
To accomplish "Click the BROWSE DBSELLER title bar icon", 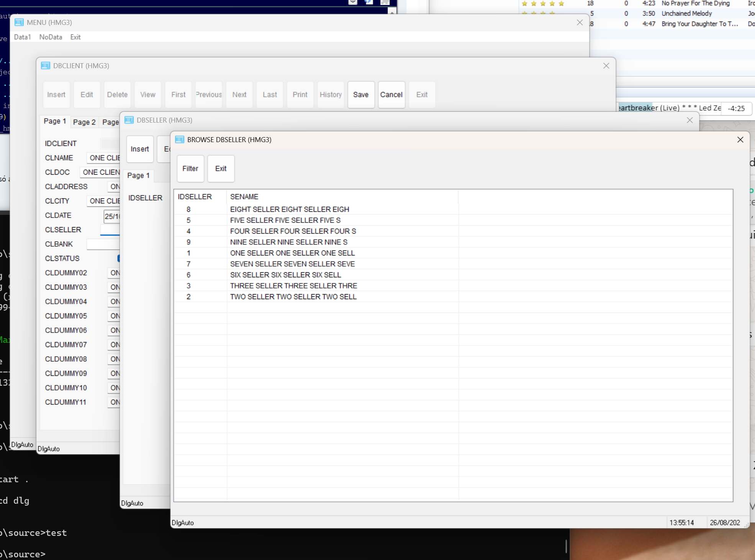I will click(180, 140).
